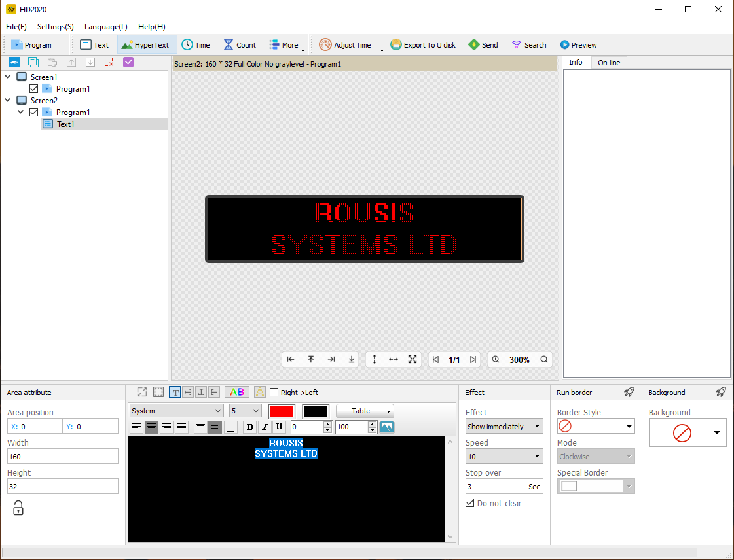The image size is (734, 560).
Task: Add a HyperText area from toolbar
Action: [x=145, y=45]
